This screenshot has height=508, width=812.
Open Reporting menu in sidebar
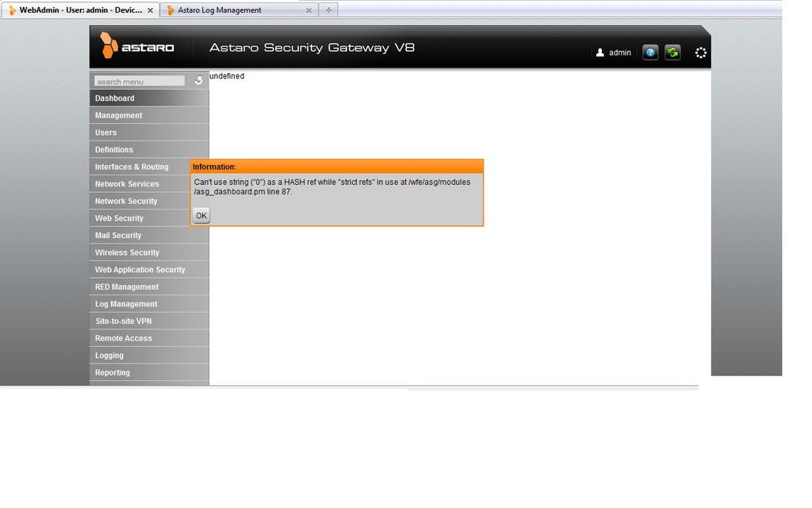click(149, 371)
